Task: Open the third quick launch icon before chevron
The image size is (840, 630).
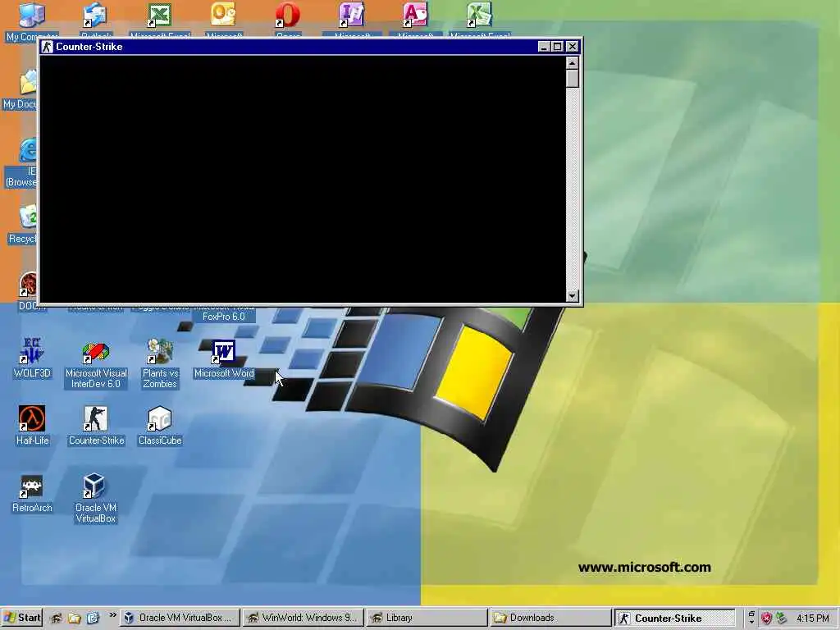Action: (x=93, y=618)
